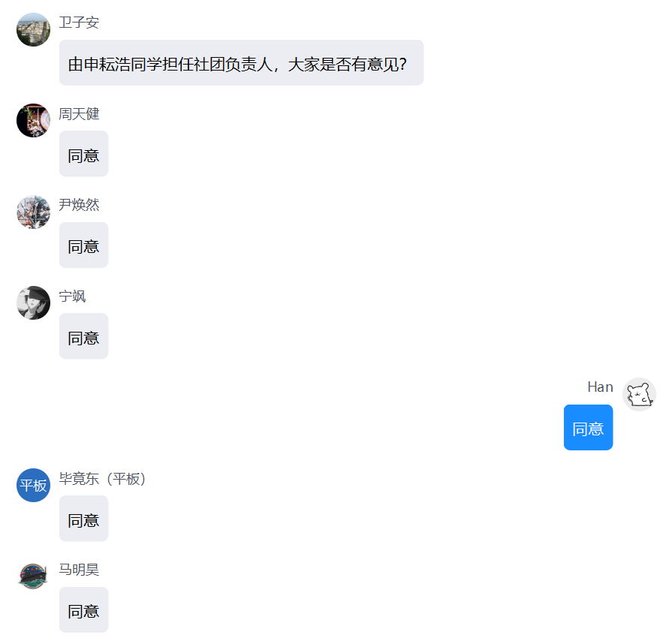
Task: Click 周天健's 同意 message bubble
Action: (84, 154)
